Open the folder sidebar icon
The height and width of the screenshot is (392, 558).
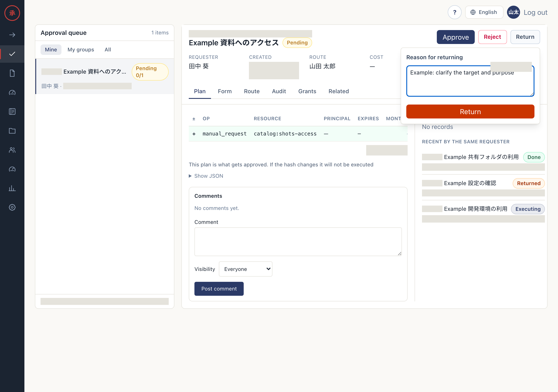[x=12, y=131]
